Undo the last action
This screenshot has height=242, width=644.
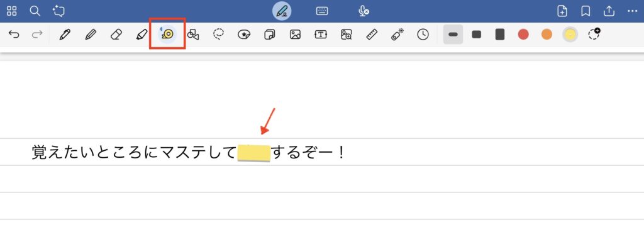pos(14,35)
